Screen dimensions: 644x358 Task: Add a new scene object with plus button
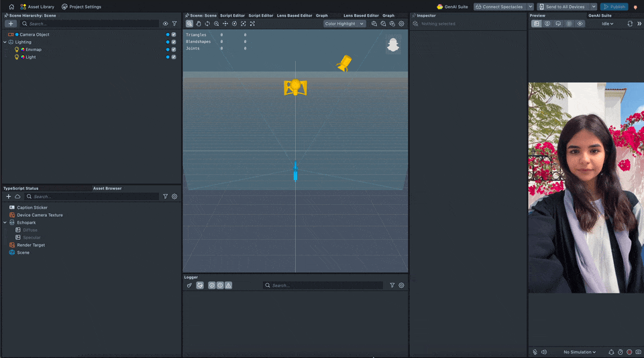tap(10, 24)
